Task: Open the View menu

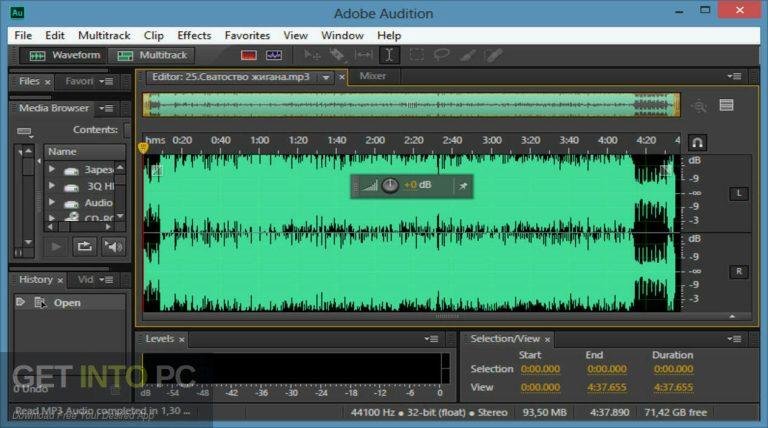Action: 295,35
